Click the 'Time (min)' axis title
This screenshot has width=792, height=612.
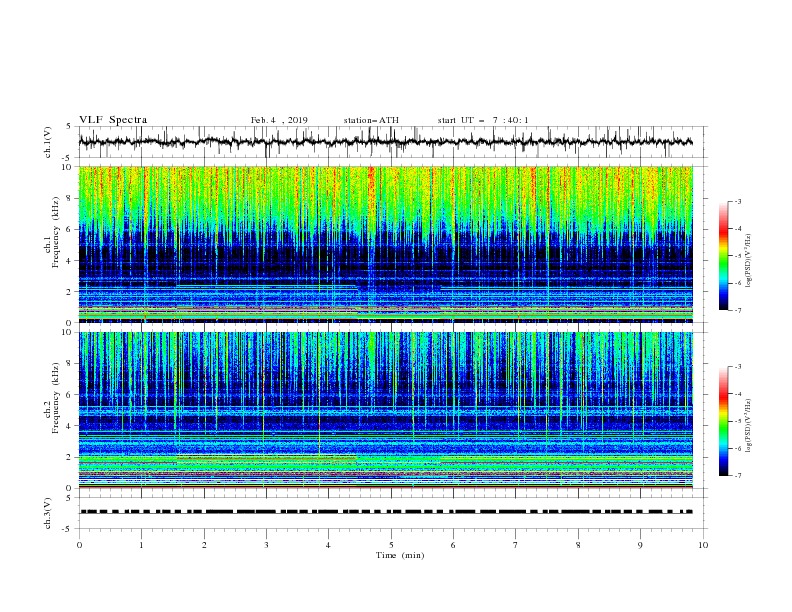pos(400,555)
